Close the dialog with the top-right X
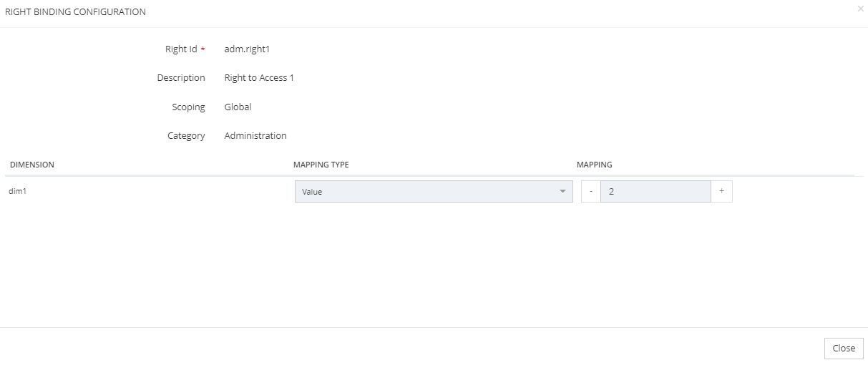Viewport: 868px width, 365px height. 860,9
